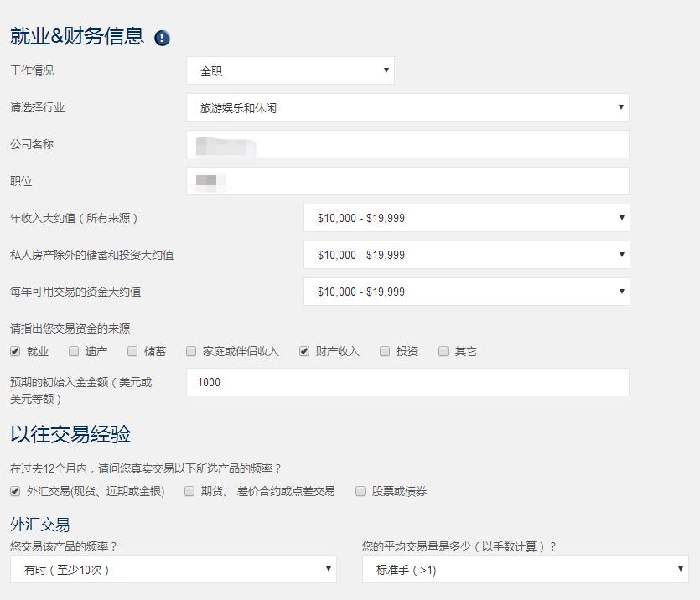This screenshot has height=600, width=700.
Task: Check the 期货、差价合约或点差交易 checkbox
Action: click(189, 492)
